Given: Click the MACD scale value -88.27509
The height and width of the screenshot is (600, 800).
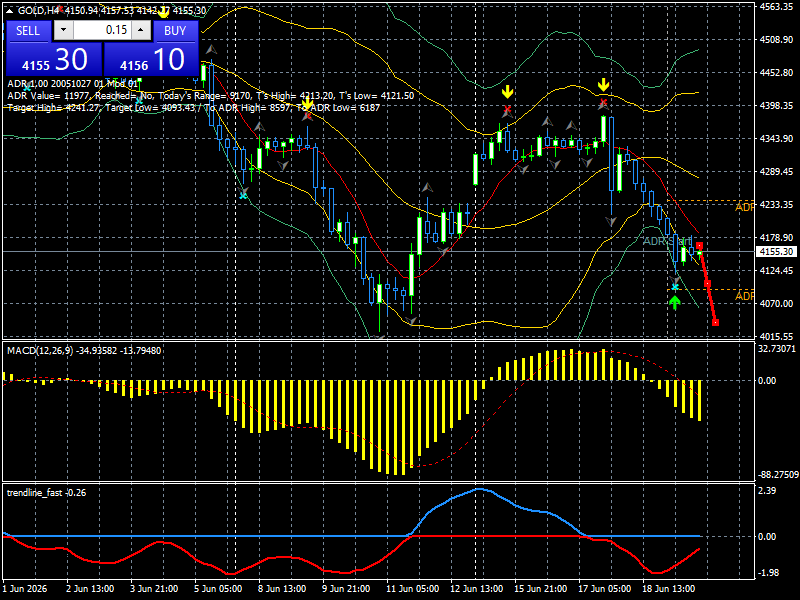Looking at the screenshot, I should point(778,474).
